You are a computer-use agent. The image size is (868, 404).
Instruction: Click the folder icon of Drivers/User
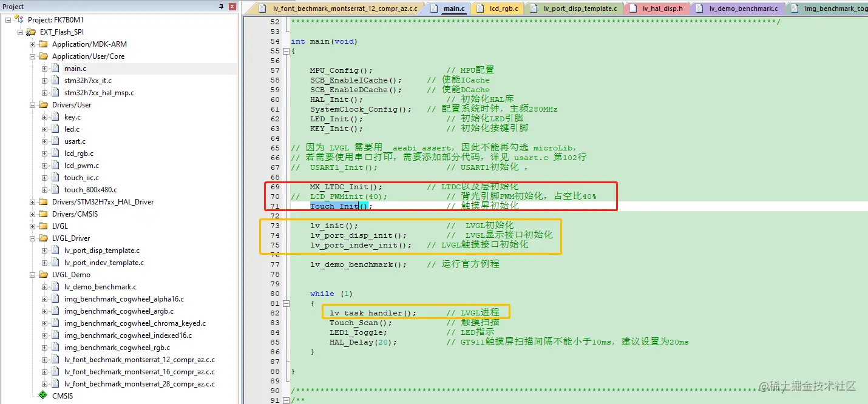point(43,104)
